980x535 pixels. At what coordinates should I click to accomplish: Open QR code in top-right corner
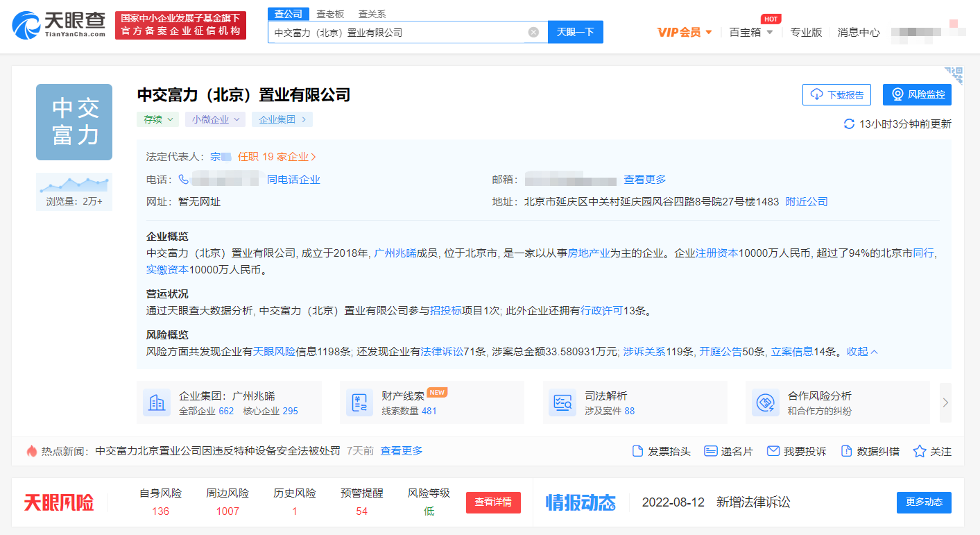point(954,76)
